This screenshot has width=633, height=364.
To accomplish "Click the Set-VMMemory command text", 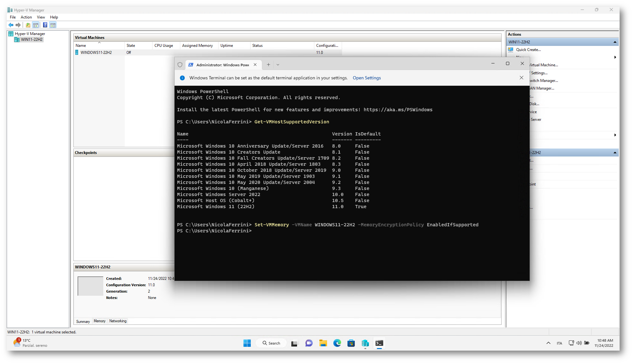I will coord(272,225).
